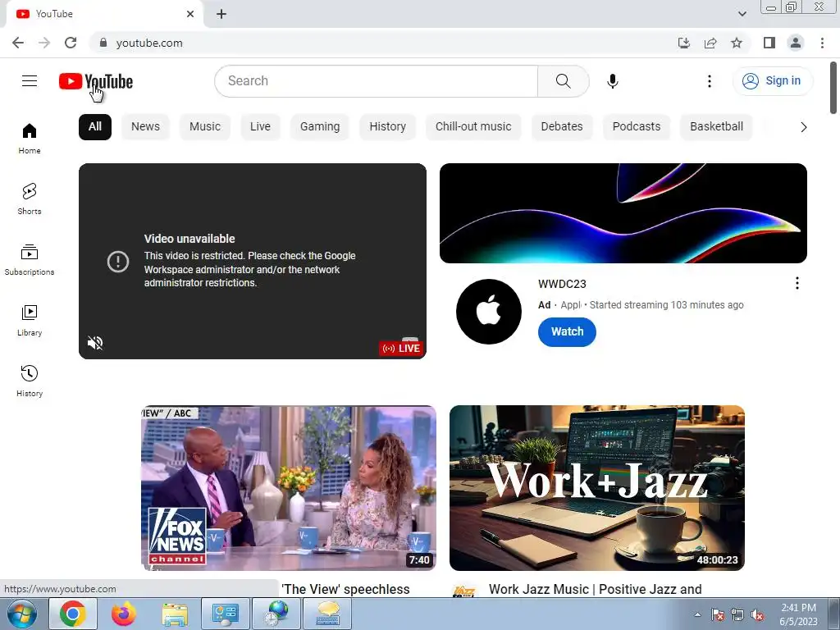The height and width of the screenshot is (630, 840).
Task: Open WWDC23 ad options menu
Action: [x=797, y=283]
